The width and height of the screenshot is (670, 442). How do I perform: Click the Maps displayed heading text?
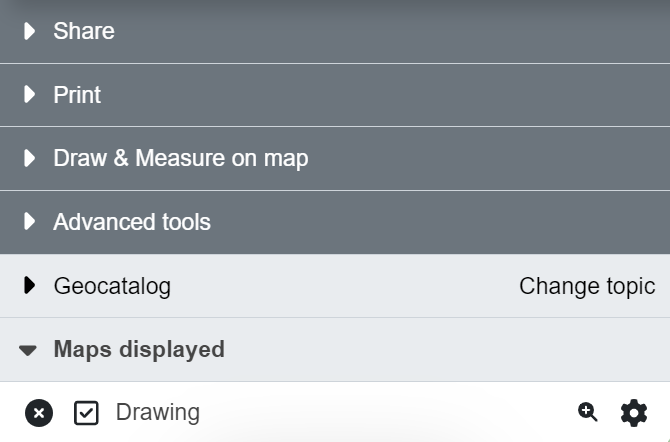point(139,349)
